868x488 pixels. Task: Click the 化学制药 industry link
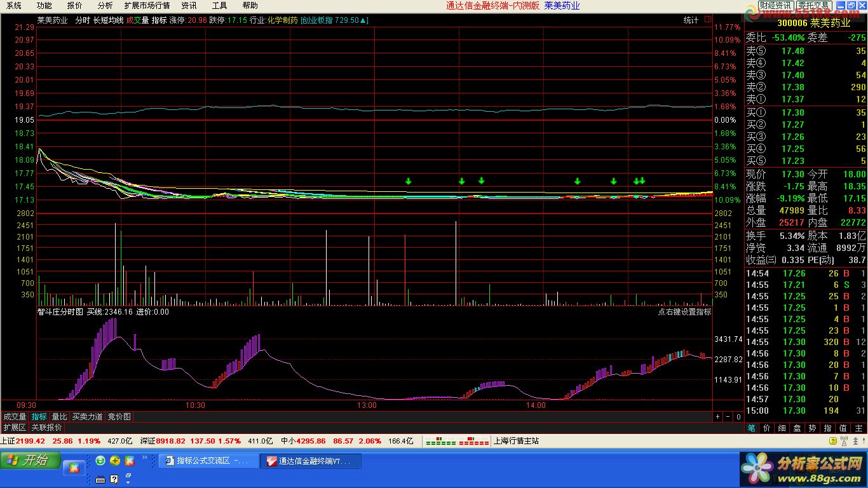[282, 20]
